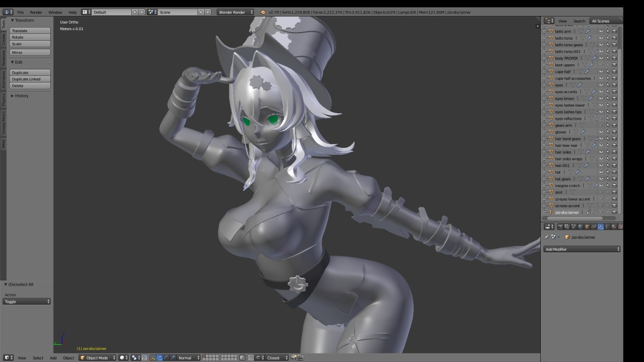The image size is (644, 362).
Task: Open the Object properties cube icon
Action: (x=587, y=227)
